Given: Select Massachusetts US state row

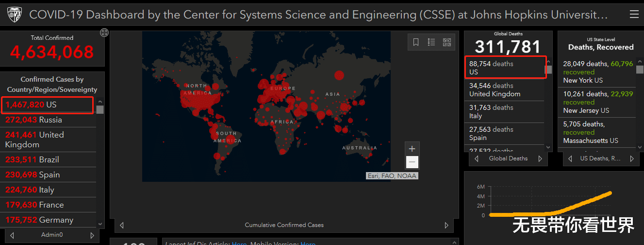Looking at the screenshot, I should [597, 132].
